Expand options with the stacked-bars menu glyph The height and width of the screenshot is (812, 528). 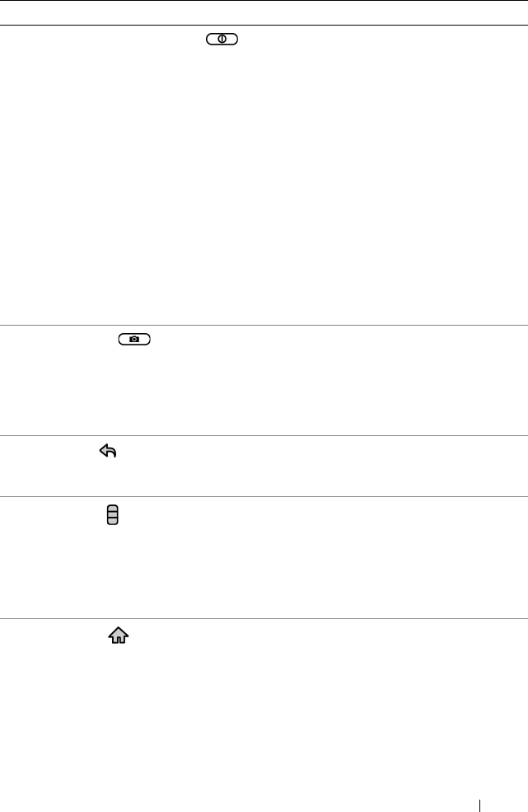point(112,514)
